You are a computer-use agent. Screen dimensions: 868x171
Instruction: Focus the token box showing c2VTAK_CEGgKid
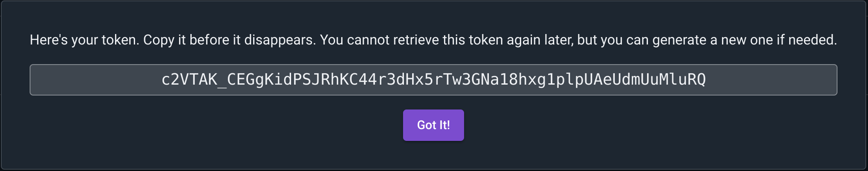point(433,80)
